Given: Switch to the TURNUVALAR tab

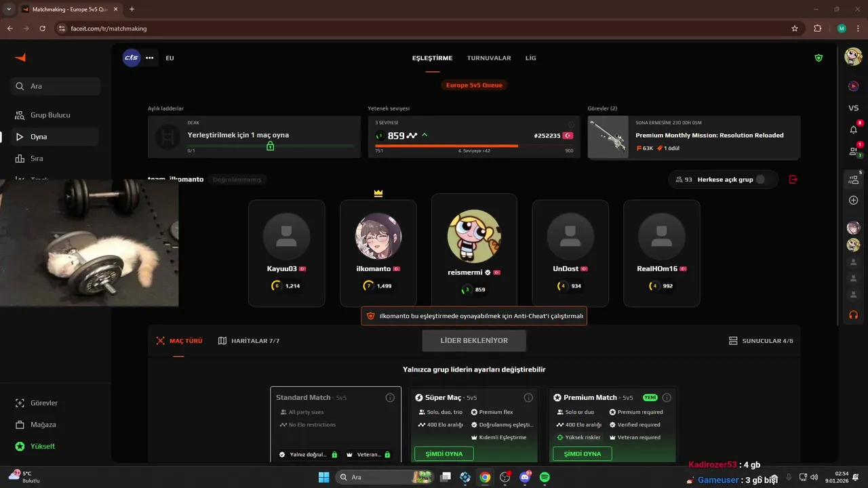Looking at the screenshot, I should (x=489, y=58).
